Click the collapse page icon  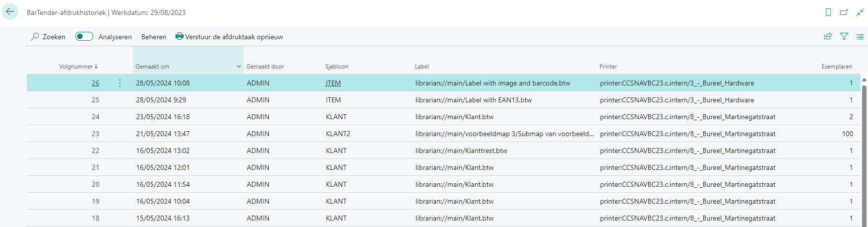[860, 12]
